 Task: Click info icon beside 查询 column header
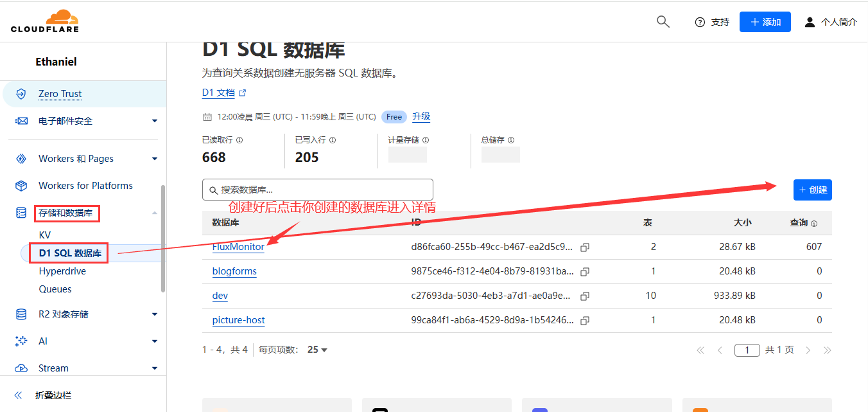tap(814, 224)
